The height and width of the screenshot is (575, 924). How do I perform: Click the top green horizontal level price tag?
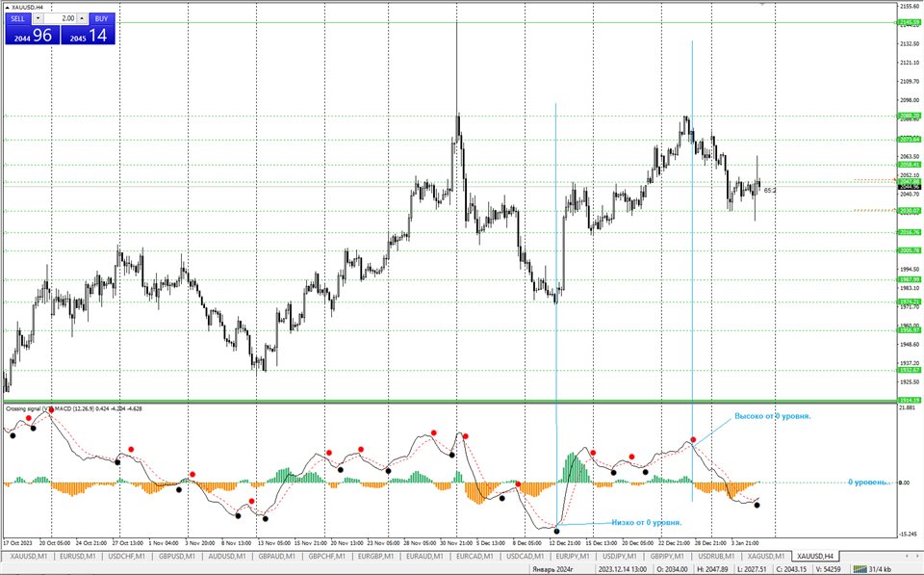910,22
